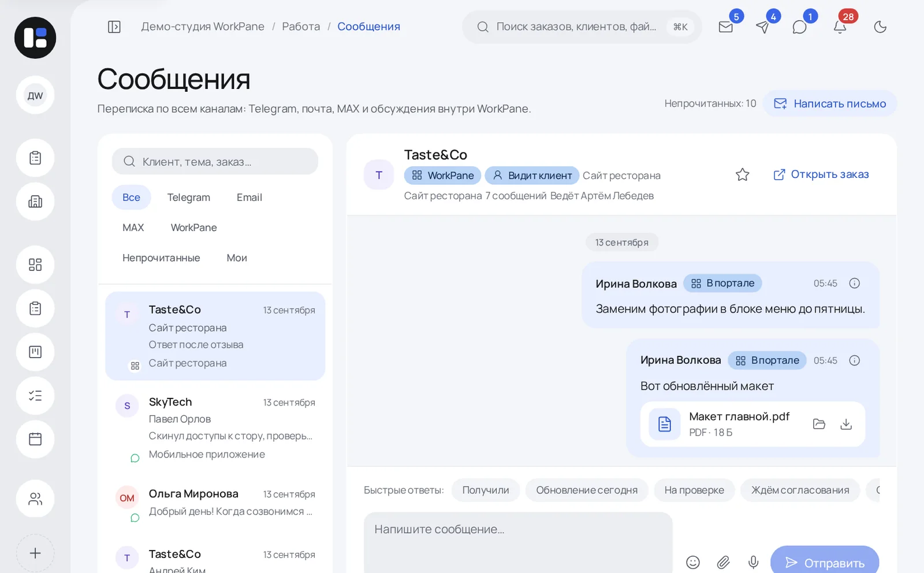Open the mail icon with badge 5
Viewport: 924px width, 573px height.
coord(726,27)
